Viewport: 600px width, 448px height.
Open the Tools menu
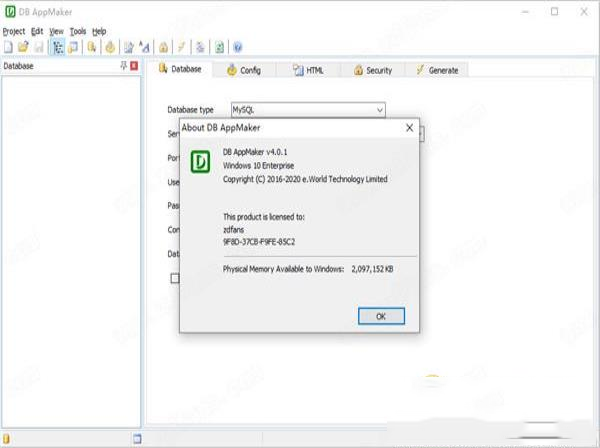[78, 31]
